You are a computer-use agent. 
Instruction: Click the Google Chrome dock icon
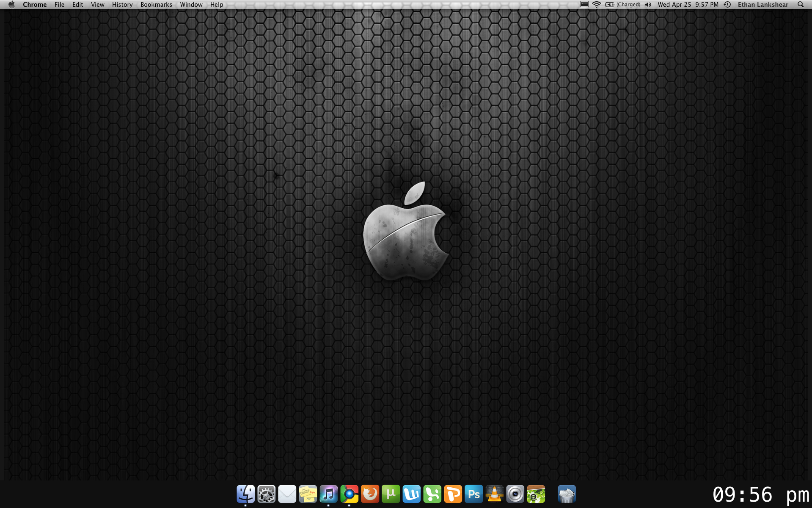pyautogui.click(x=349, y=494)
